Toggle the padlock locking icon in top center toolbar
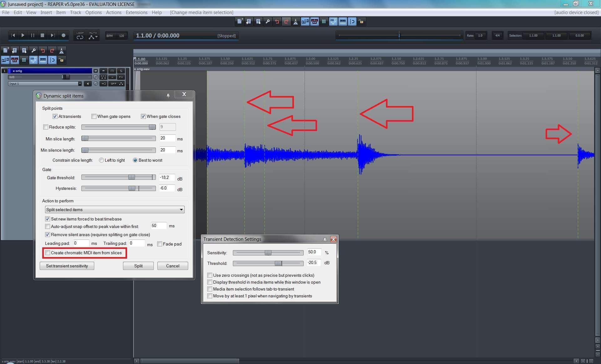601x364 pixels. pyautogui.click(x=361, y=22)
